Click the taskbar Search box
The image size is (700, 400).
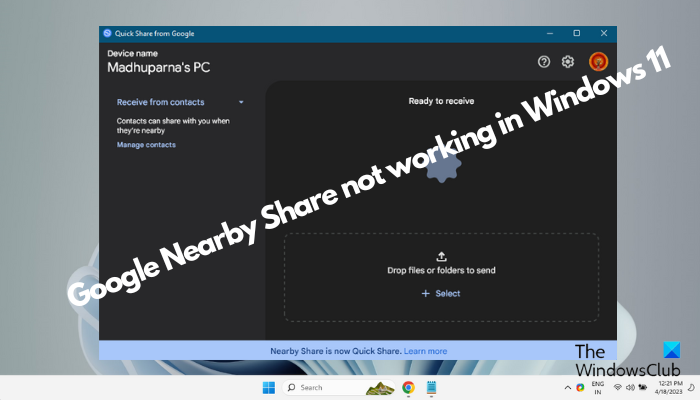339,388
